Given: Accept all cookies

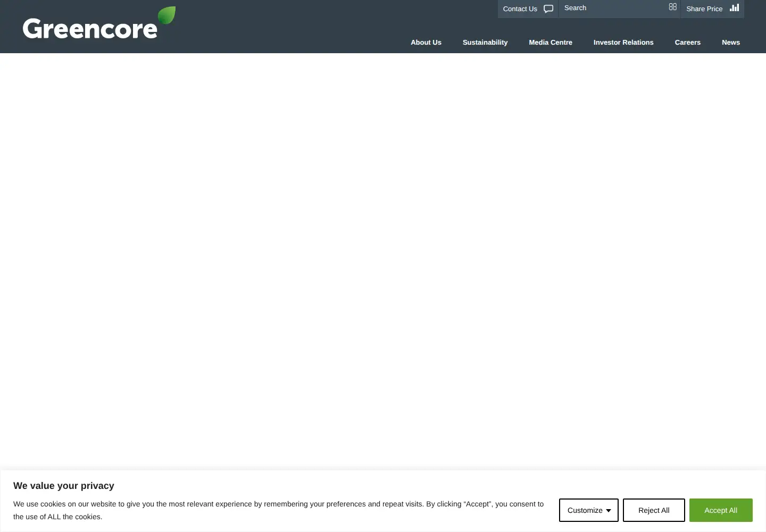Looking at the screenshot, I should pyautogui.click(x=721, y=510).
